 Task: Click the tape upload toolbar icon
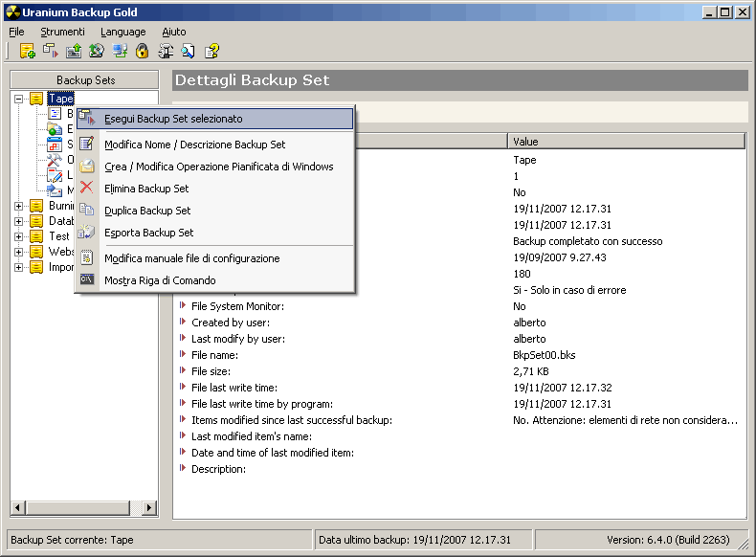[x=74, y=51]
